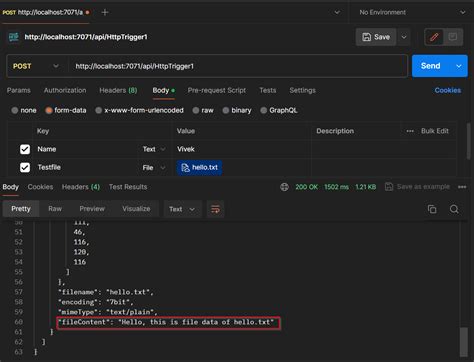Uncheck the Testfile row checkbox
Screen dimensions: 474x362
[25, 167]
